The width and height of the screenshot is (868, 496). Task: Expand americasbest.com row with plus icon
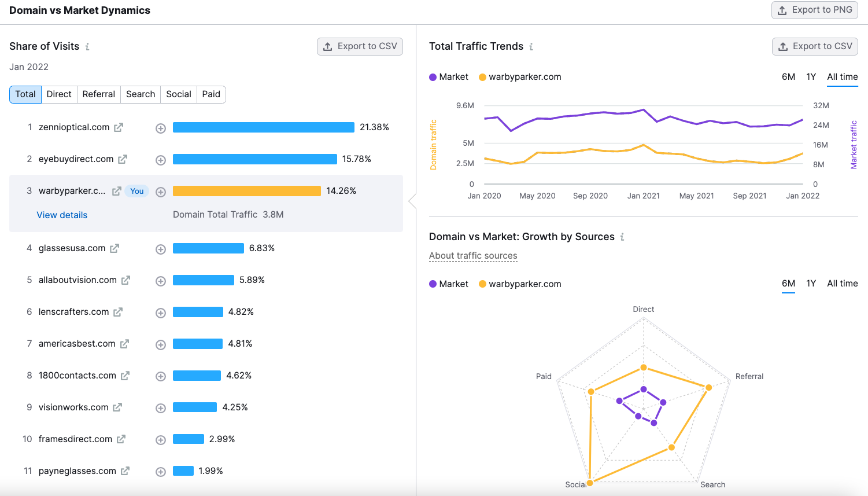tap(161, 345)
